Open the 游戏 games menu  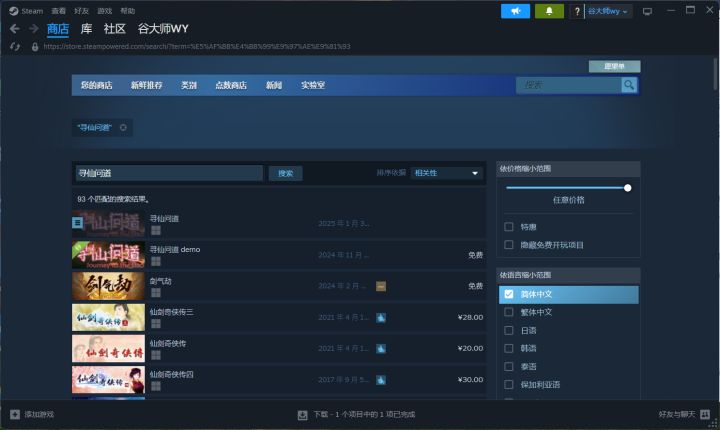(105, 11)
